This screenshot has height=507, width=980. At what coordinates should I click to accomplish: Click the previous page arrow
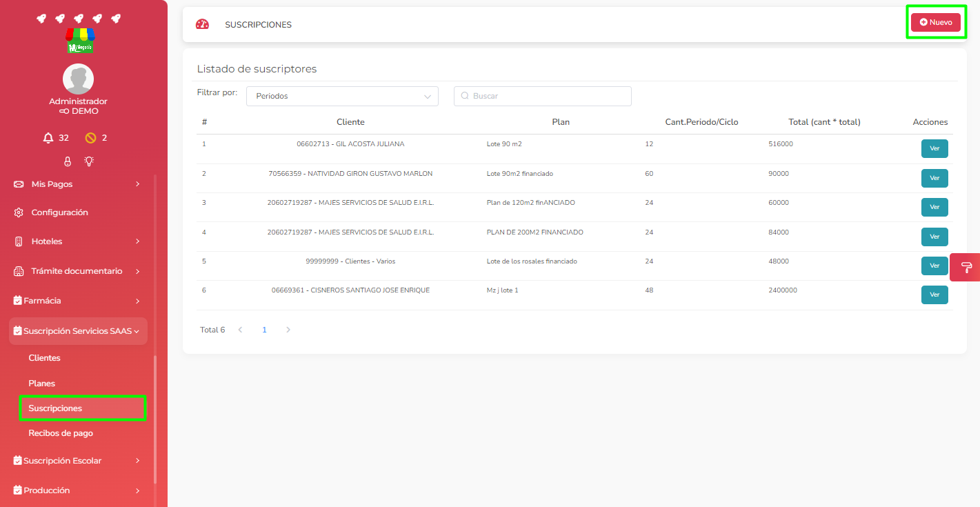[x=241, y=330]
